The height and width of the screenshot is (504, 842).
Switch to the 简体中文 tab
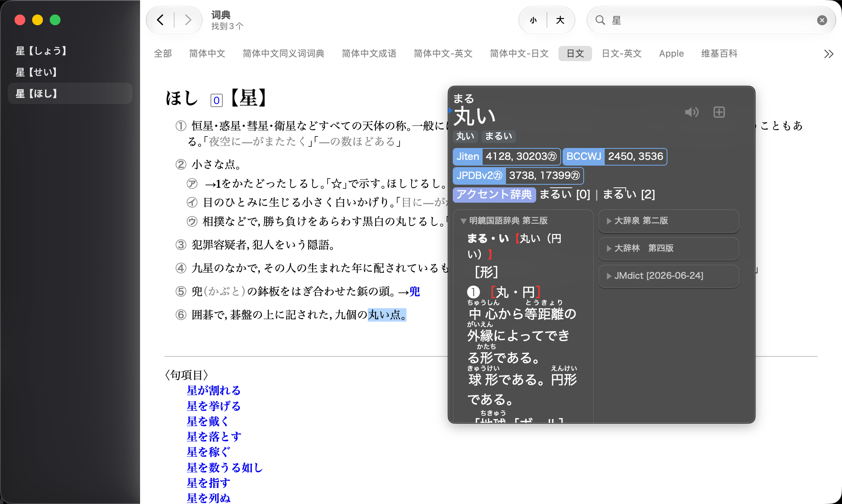(x=207, y=54)
